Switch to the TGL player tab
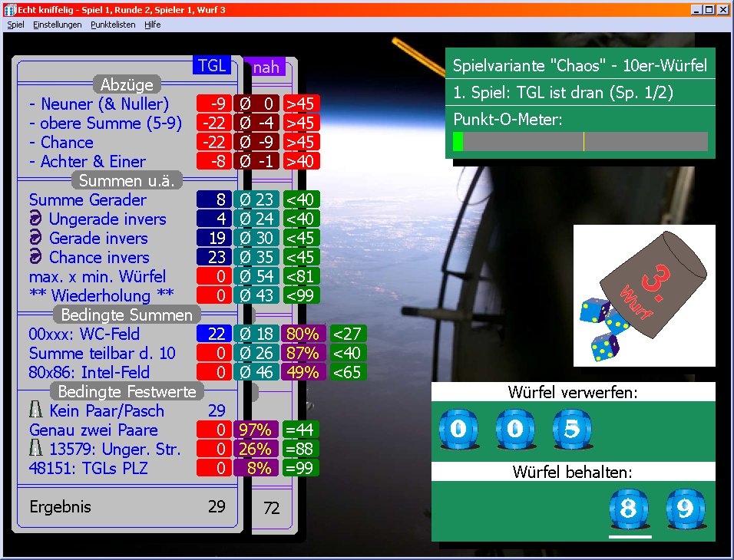Viewport: 734px width, 560px height. (x=212, y=65)
